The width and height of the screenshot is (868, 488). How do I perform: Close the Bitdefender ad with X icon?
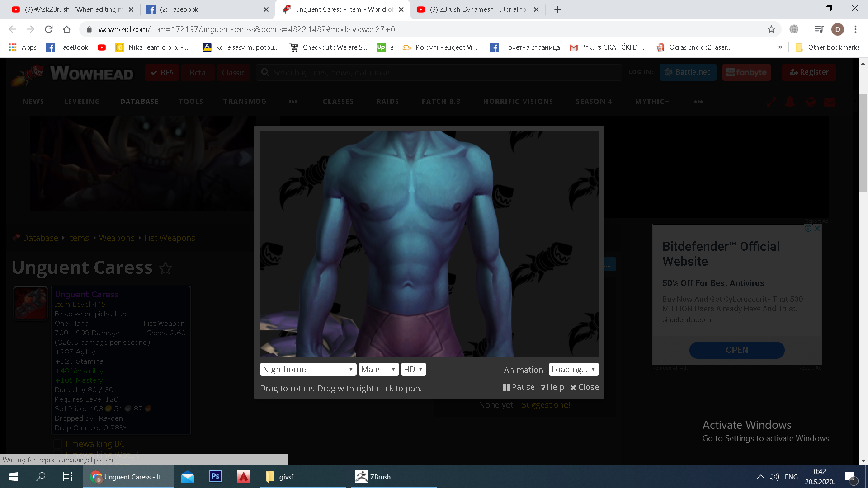(x=817, y=229)
